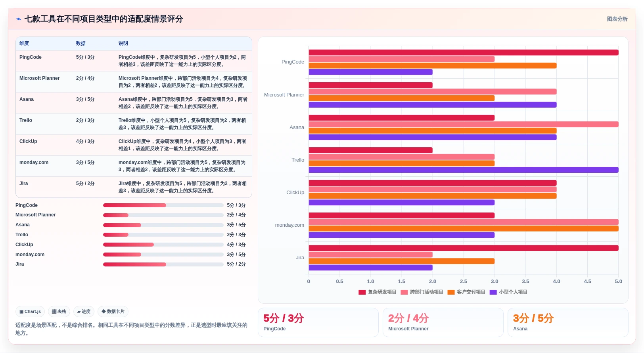644x353 pixels.
Task: Click the Trello purple 小型个人项目 bar in chart
Action: [x=464, y=170]
